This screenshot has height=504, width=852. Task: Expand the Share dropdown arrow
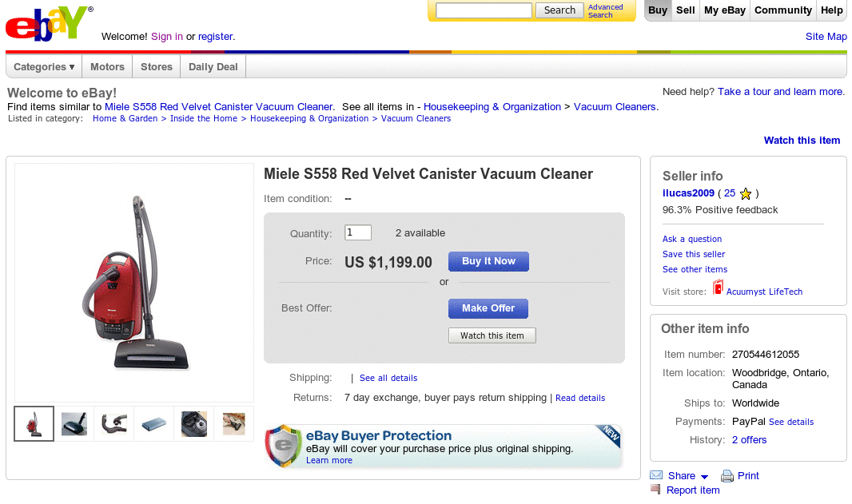704,477
